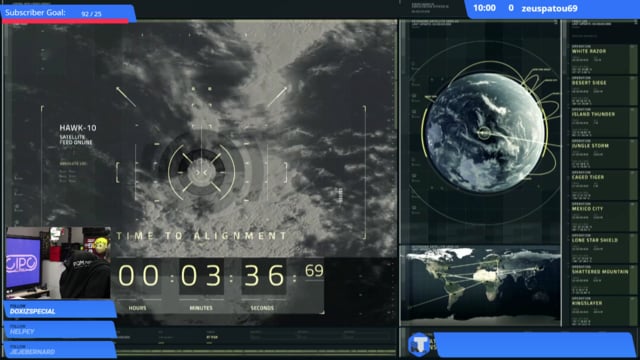Click the target marker circle on the globe
This screenshot has height=360, width=640.
click(484, 133)
